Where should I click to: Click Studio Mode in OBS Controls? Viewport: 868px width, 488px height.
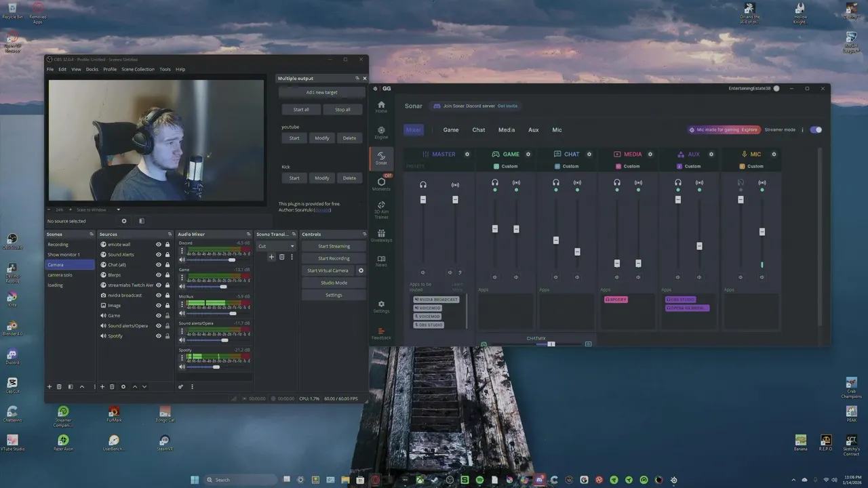pos(334,283)
